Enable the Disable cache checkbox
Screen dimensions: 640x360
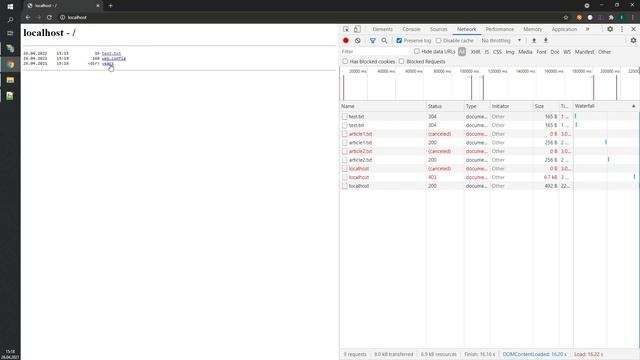coord(438,40)
